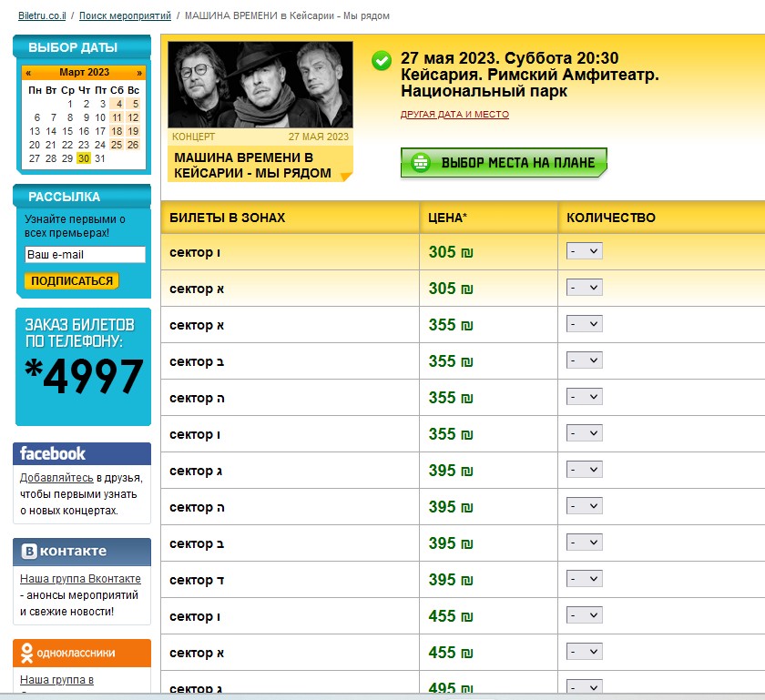Select date 18 in the calendar
The image size is (765, 700).
(117, 131)
